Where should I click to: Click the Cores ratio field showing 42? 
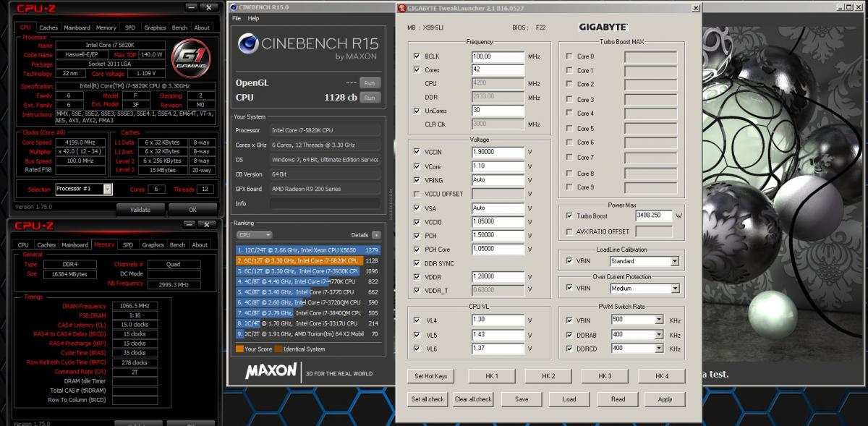498,70
